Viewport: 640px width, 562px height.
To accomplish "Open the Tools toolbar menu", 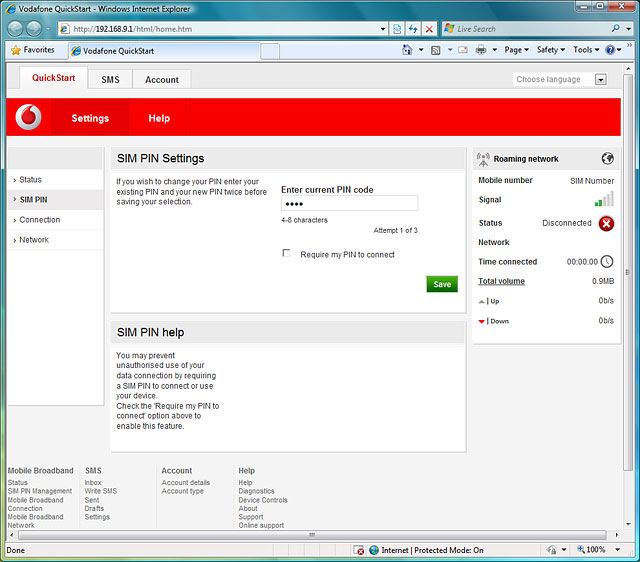I will pyautogui.click(x=585, y=50).
